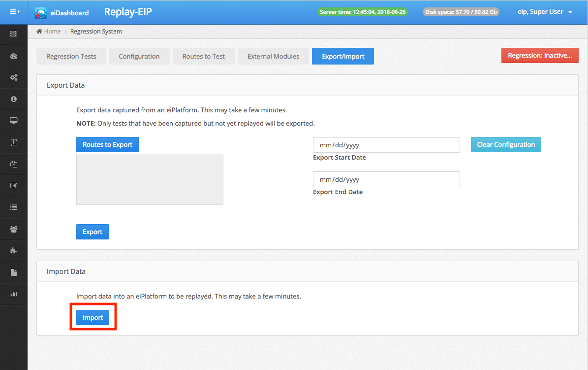Click the eiDashboard logo icon
This screenshot has height=370, width=588.
(40, 13)
